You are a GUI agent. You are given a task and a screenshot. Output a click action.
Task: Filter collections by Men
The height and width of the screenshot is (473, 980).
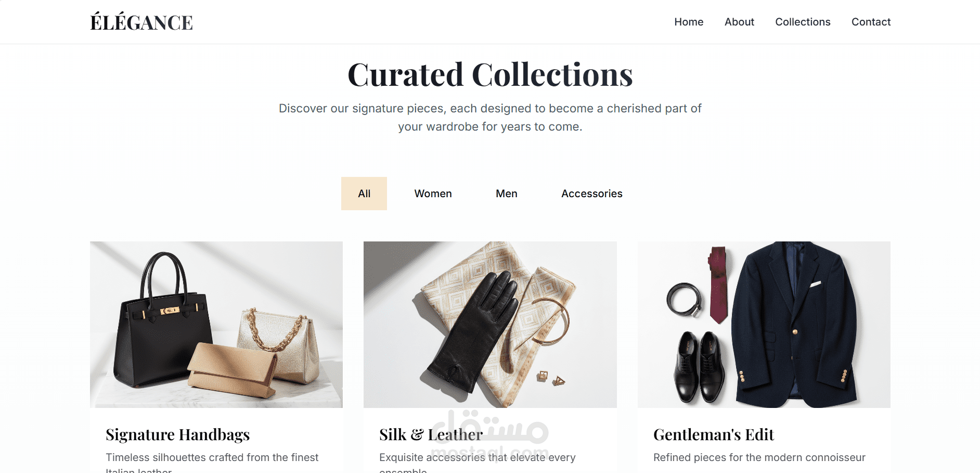click(x=507, y=194)
